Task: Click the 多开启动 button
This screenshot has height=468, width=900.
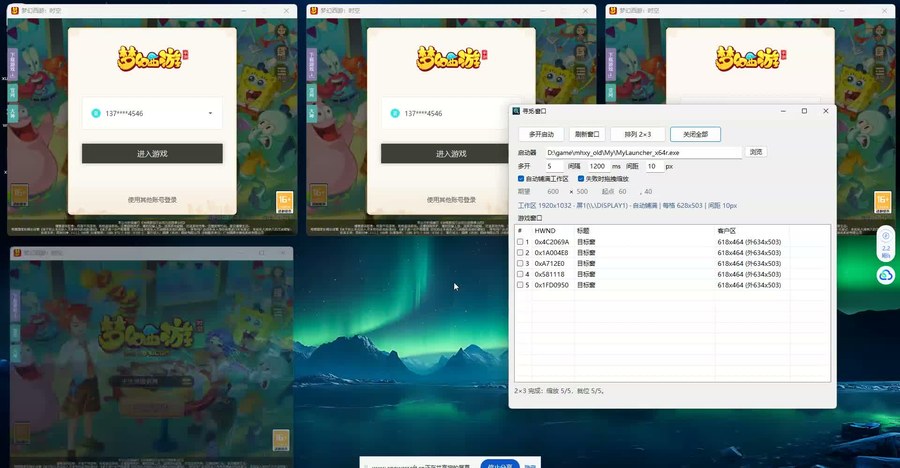Action: (x=541, y=134)
